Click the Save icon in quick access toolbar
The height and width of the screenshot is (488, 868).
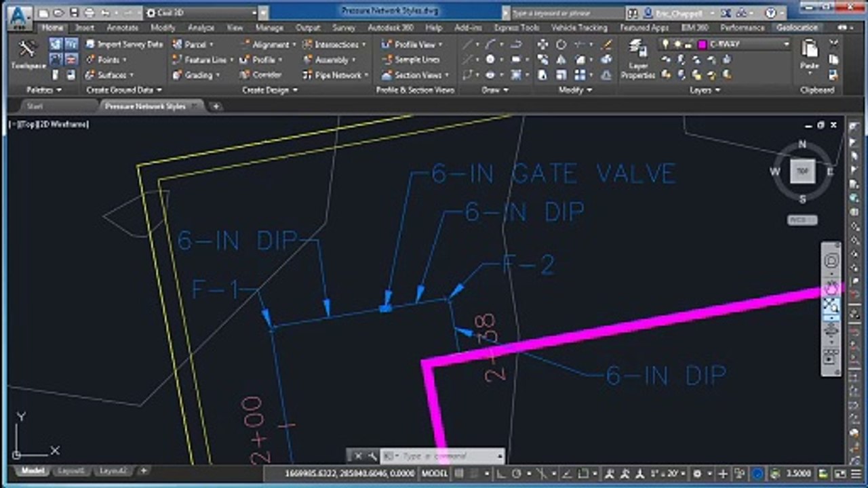coord(73,13)
